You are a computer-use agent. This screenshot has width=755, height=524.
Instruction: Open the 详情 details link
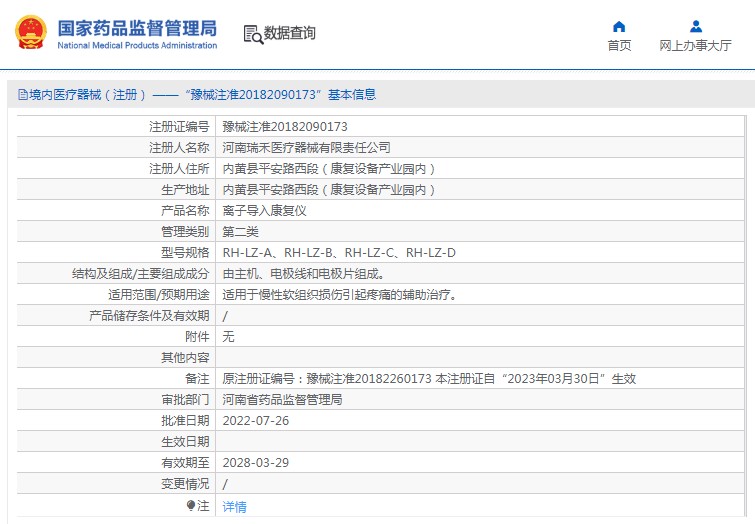coord(234,507)
